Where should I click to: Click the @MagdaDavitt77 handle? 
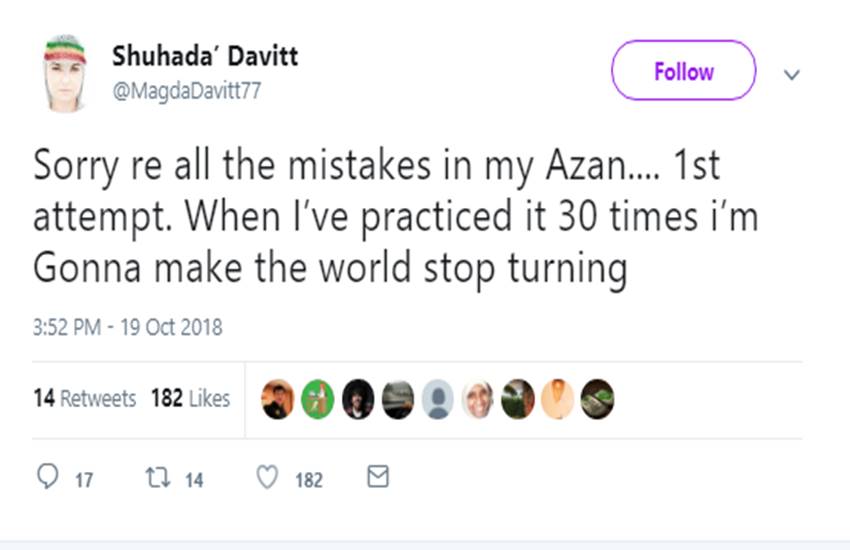click(x=185, y=90)
